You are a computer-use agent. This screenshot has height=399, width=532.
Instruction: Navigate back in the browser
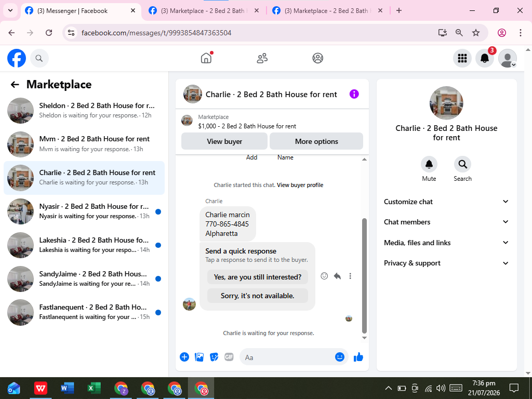point(11,33)
